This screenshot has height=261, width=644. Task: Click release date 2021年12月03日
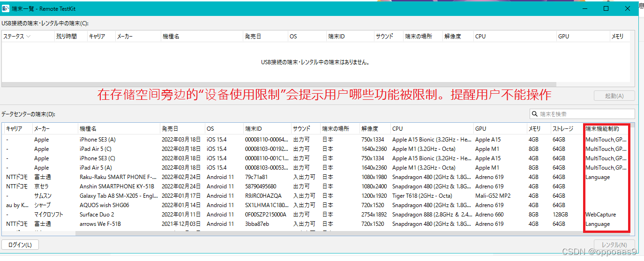181,224
